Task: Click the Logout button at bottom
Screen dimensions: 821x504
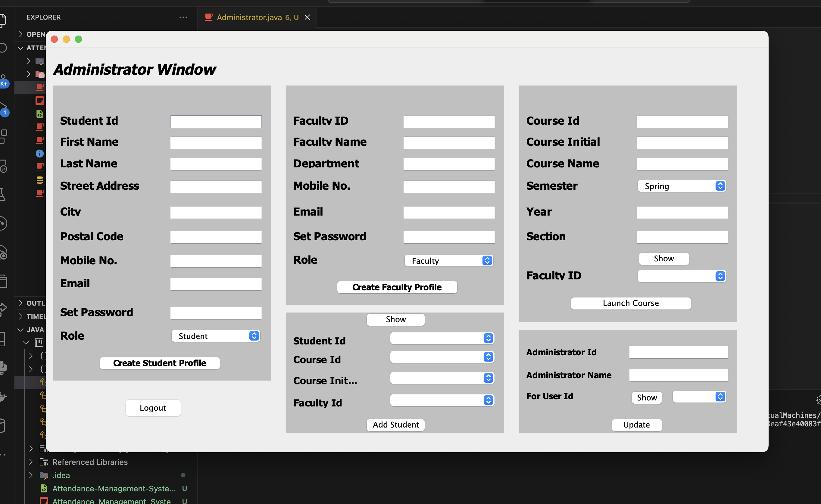Action: (152, 408)
